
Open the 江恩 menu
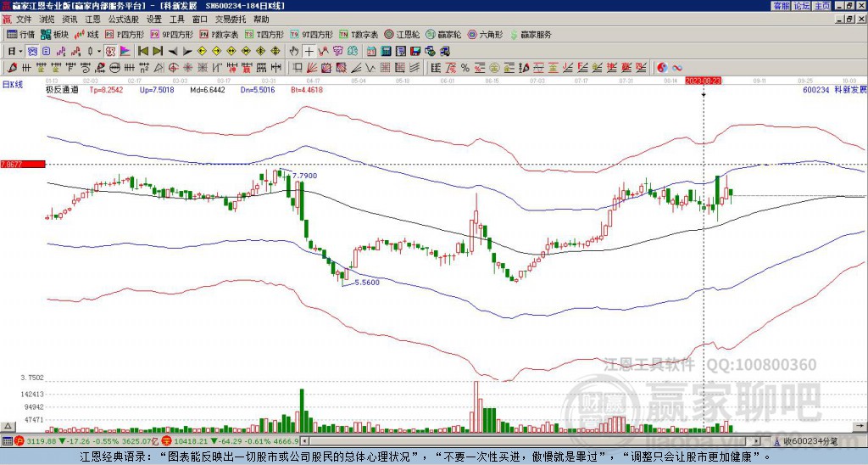(x=92, y=20)
